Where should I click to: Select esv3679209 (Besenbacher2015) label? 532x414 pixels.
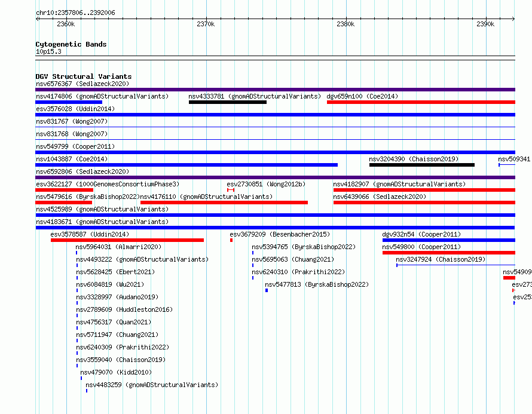point(280,234)
